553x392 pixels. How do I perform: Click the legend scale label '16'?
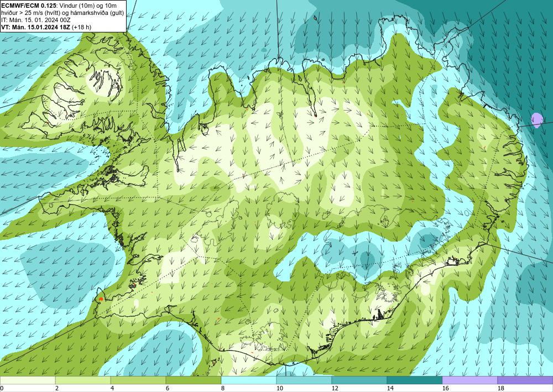pyautogui.click(x=445, y=389)
